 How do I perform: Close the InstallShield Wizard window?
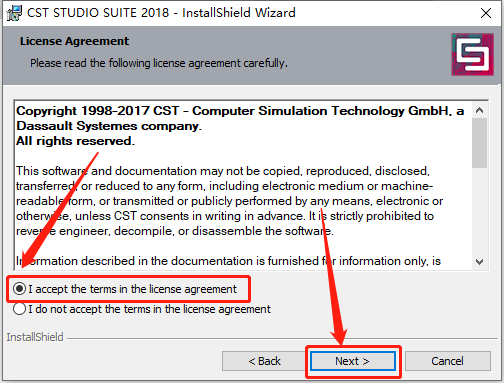click(x=486, y=13)
